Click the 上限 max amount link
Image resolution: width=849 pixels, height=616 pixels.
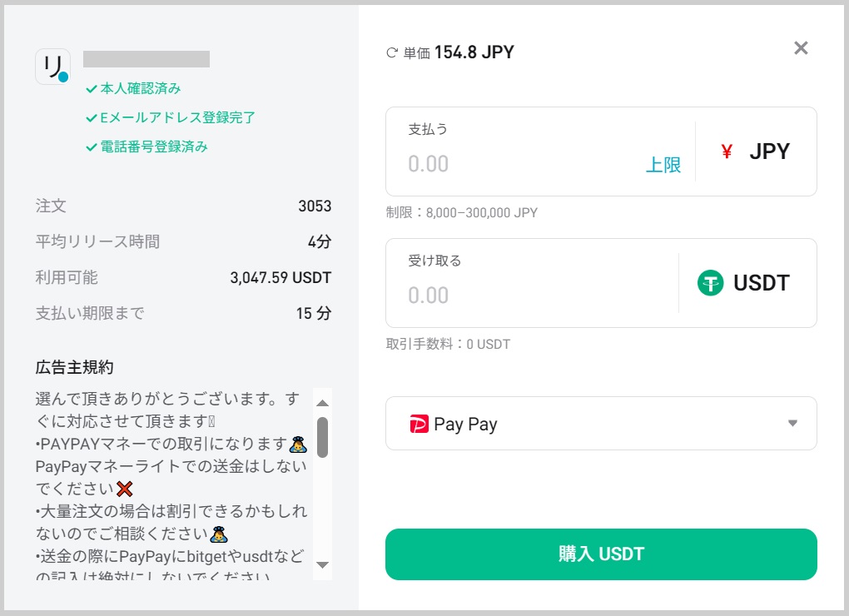tap(663, 165)
